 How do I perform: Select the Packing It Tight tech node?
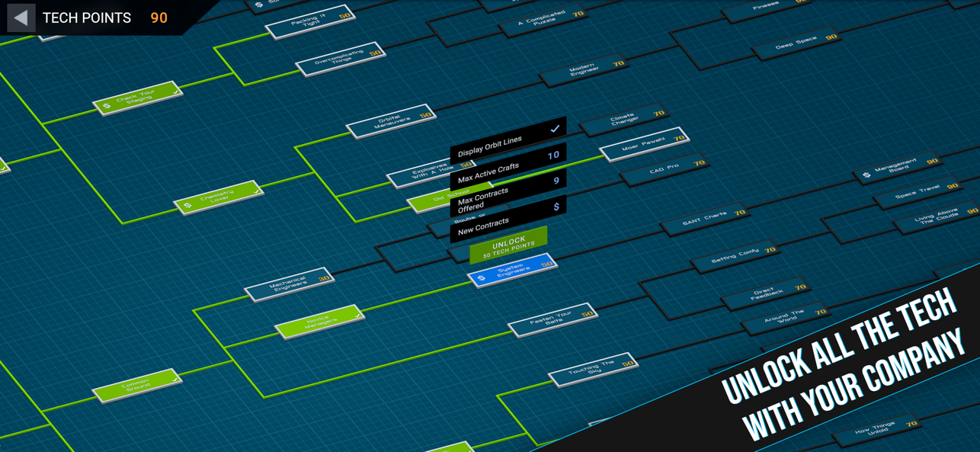[x=310, y=21]
